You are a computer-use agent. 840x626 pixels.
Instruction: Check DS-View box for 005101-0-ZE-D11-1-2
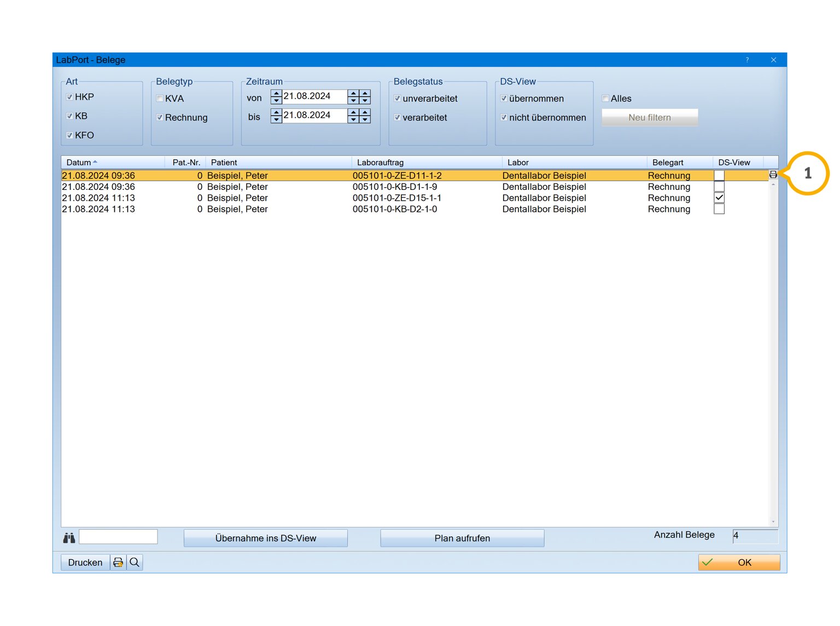[719, 176]
